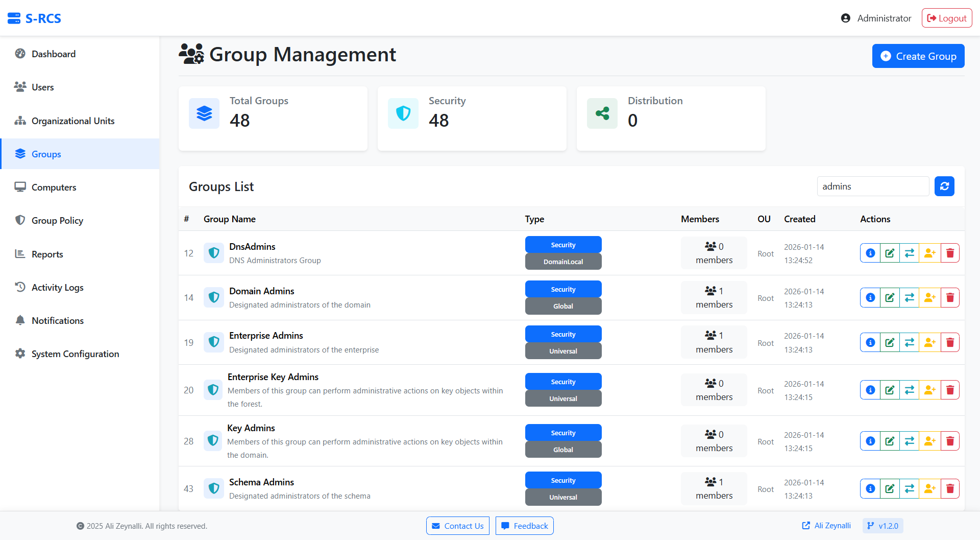Image resolution: width=980 pixels, height=540 pixels.
Task: Open the Group Policy section
Action: click(57, 220)
